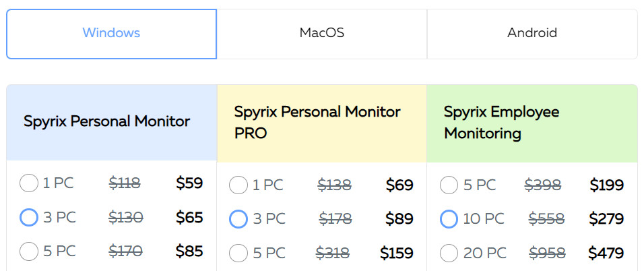
Task: Click the Spyrix Personal Monitor heading
Action: coord(107,122)
